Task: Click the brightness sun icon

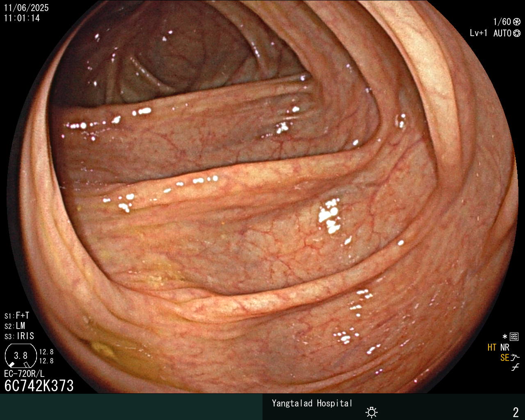Action: click(x=372, y=412)
